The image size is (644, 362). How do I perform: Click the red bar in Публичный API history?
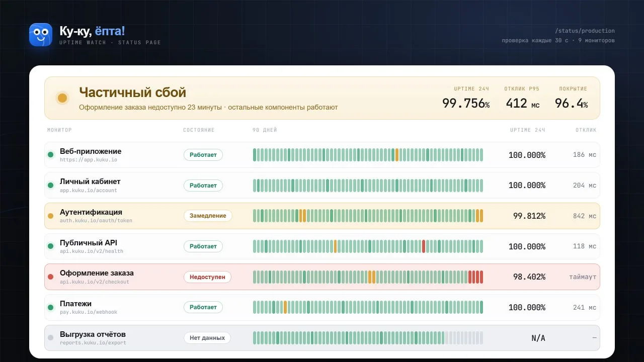coord(424,246)
